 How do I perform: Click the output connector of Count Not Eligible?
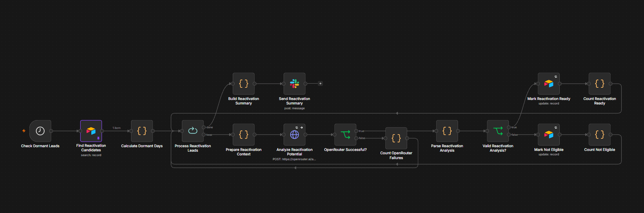[x=611, y=135]
